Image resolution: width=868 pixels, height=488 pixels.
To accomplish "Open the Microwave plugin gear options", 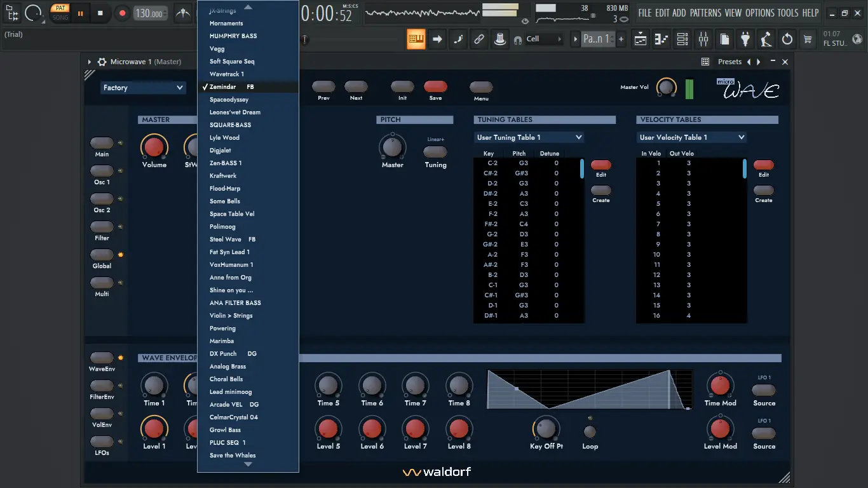I will coord(102,62).
